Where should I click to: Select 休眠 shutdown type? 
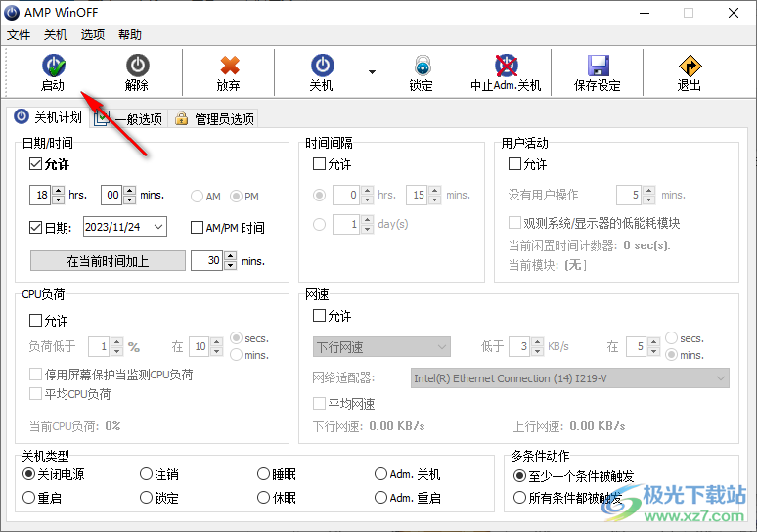coord(263,497)
